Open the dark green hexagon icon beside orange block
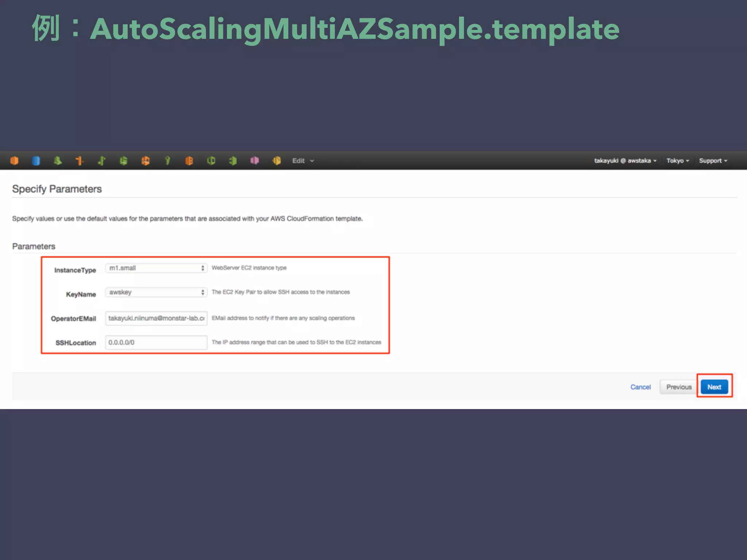Screen dimensions: 747x560 tap(211, 161)
